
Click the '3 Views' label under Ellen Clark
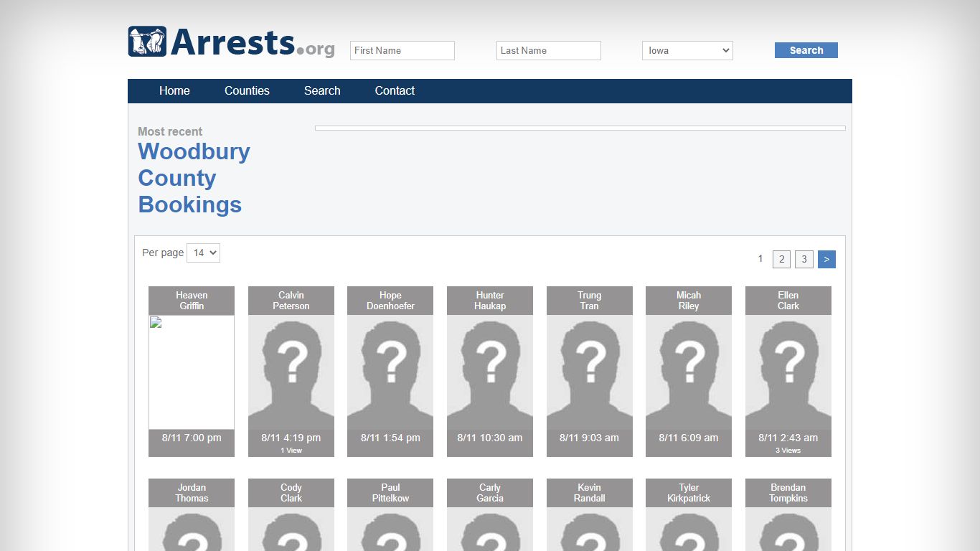click(788, 451)
